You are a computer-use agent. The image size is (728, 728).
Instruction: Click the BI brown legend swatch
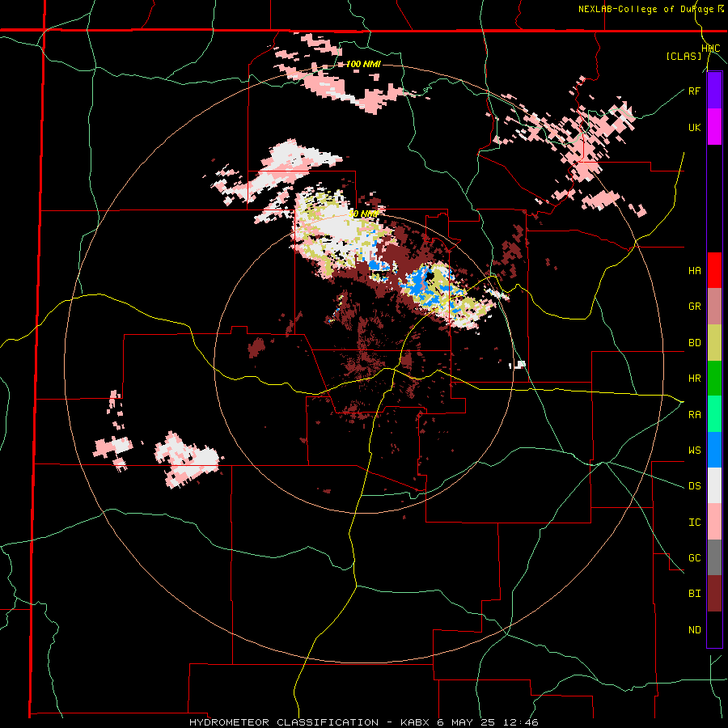(714, 594)
